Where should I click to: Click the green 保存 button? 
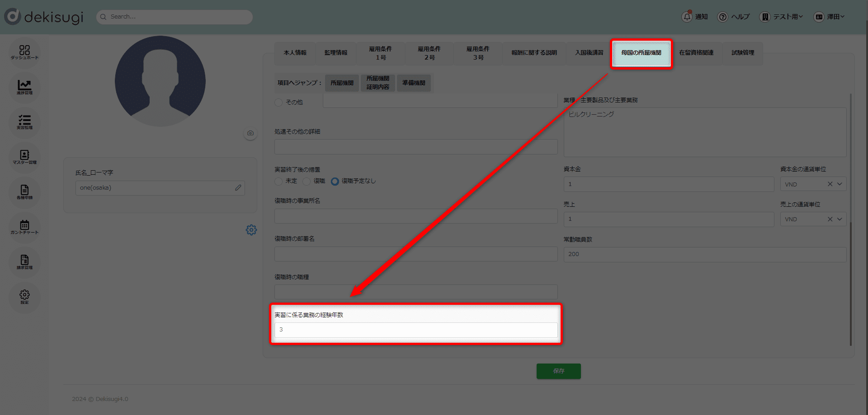coord(558,371)
